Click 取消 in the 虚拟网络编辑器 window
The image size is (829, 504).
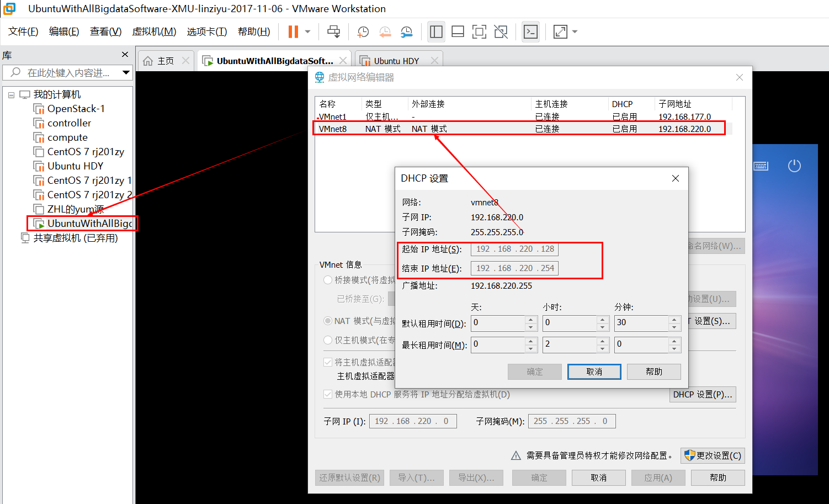click(x=599, y=478)
